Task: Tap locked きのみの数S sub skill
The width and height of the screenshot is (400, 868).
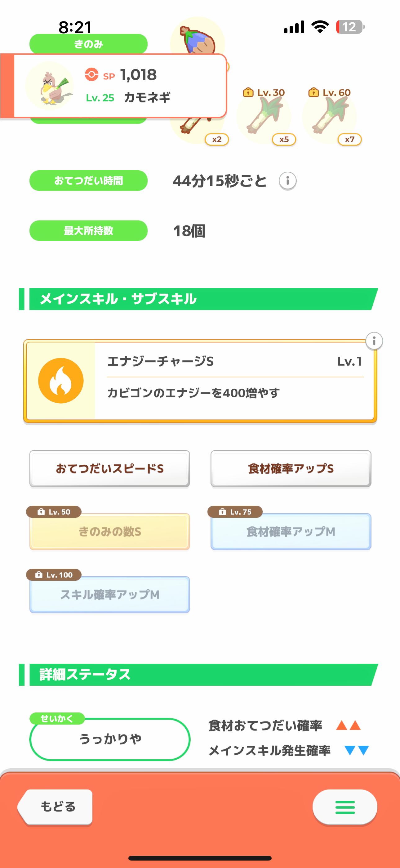Action: [x=110, y=532]
